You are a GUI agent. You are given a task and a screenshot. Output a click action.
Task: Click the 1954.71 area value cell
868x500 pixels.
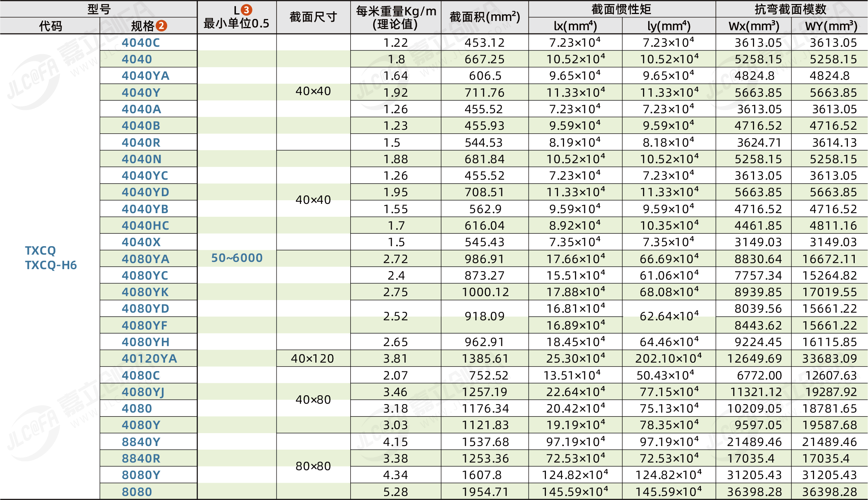click(485, 492)
